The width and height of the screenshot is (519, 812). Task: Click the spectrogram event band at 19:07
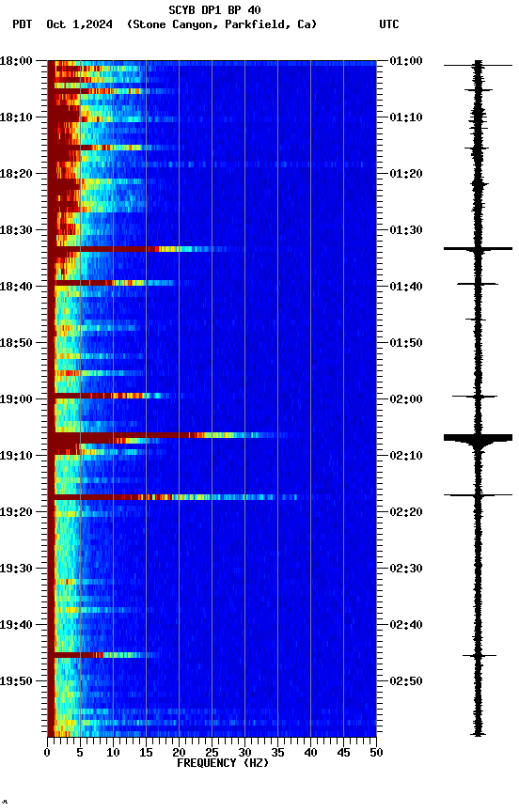[x=167, y=435]
